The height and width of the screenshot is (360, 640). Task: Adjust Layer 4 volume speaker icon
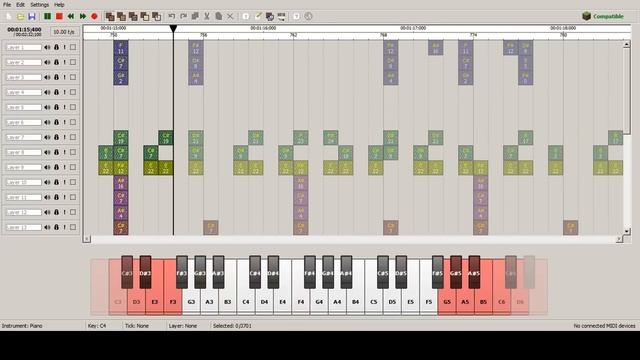pyautogui.click(x=47, y=92)
